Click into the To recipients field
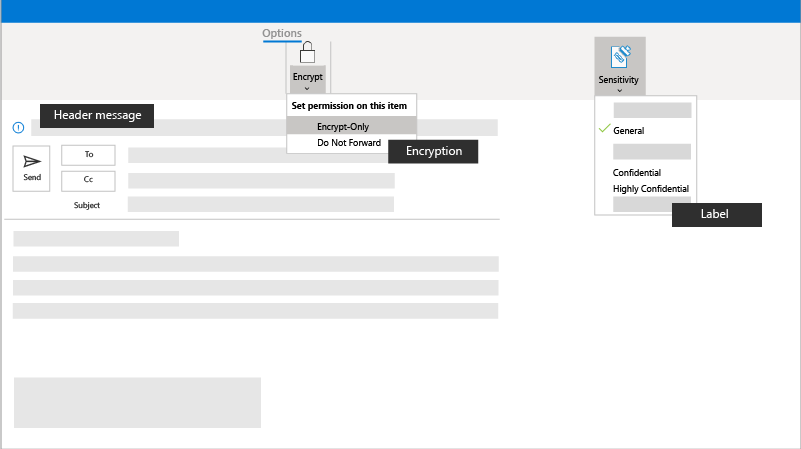 coord(312,155)
